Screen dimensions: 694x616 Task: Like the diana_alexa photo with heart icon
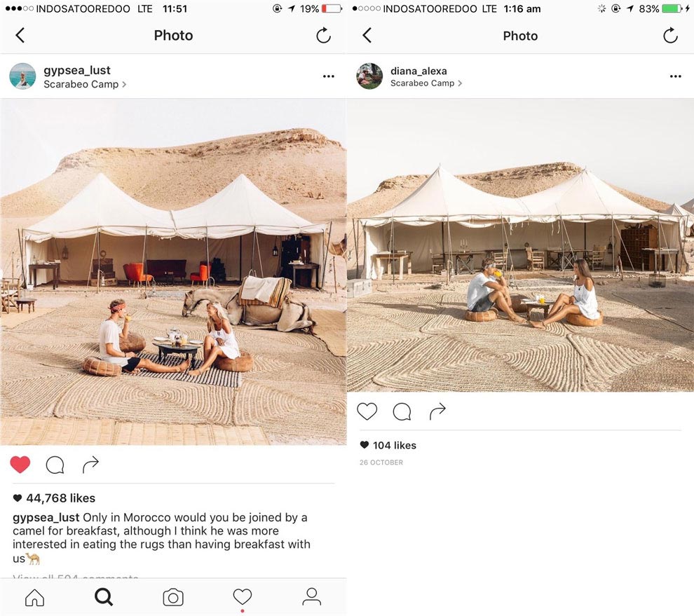(x=367, y=411)
